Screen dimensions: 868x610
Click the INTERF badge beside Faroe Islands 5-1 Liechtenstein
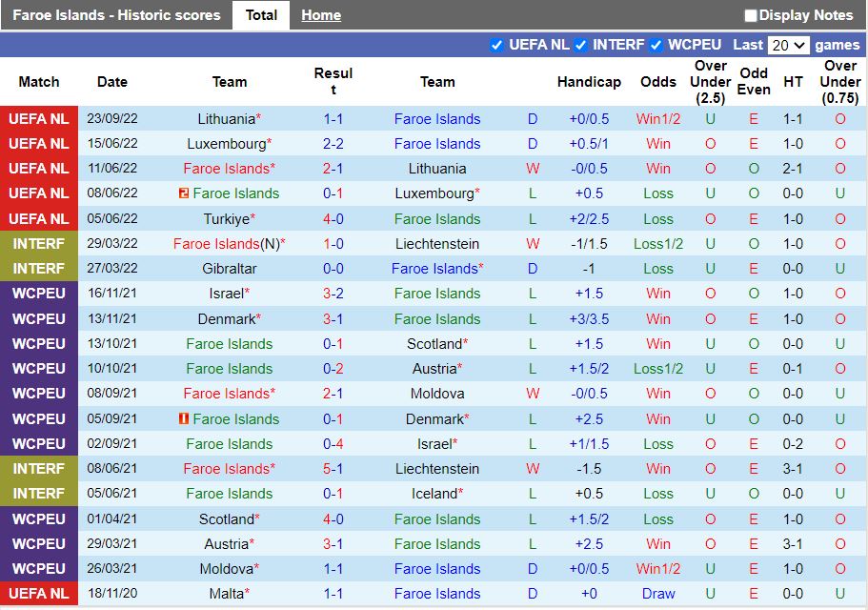[x=38, y=468]
